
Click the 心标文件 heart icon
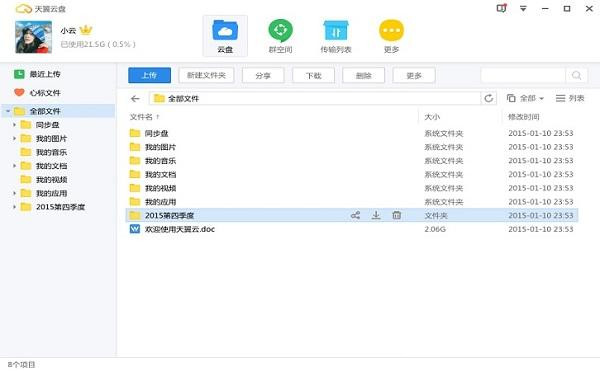[x=19, y=93]
